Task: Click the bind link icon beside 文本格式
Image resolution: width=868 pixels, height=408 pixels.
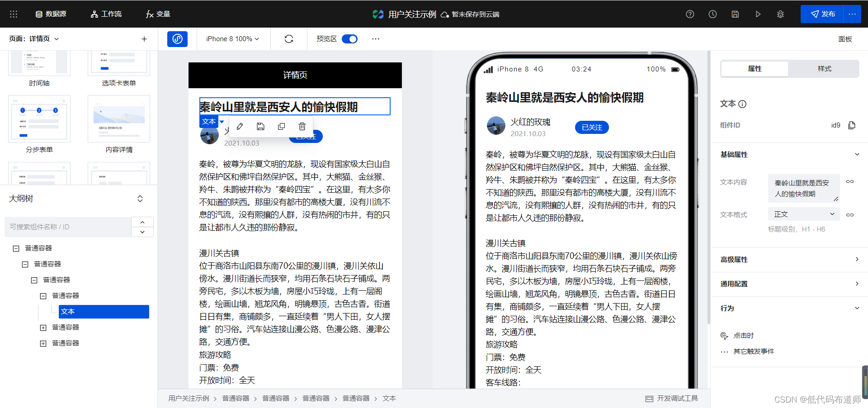Action: point(850,215)
